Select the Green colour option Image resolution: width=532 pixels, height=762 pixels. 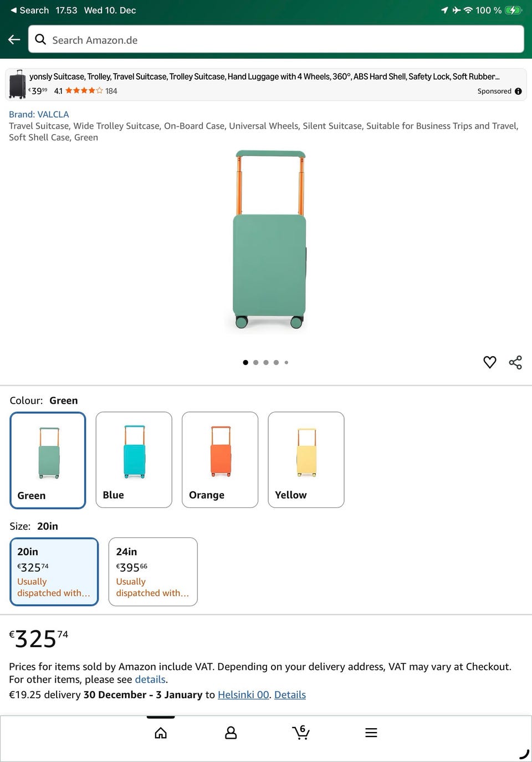point(48,460)
